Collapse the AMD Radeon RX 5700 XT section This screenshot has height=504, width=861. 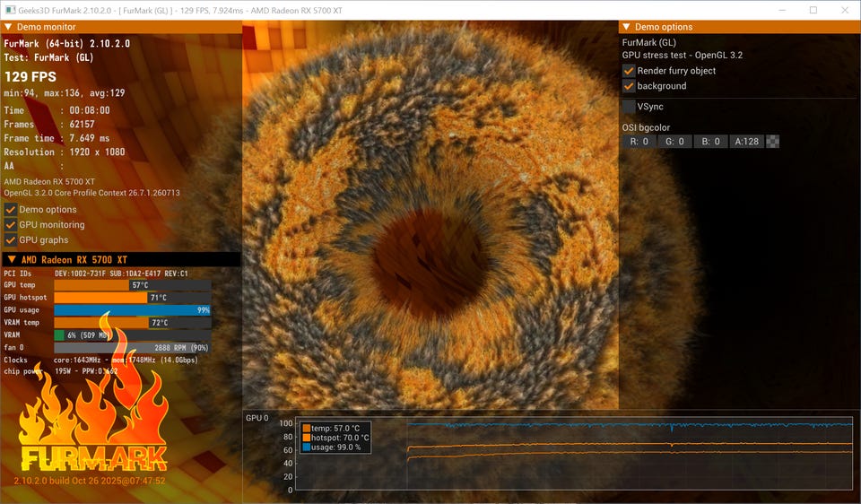point(12,260)
